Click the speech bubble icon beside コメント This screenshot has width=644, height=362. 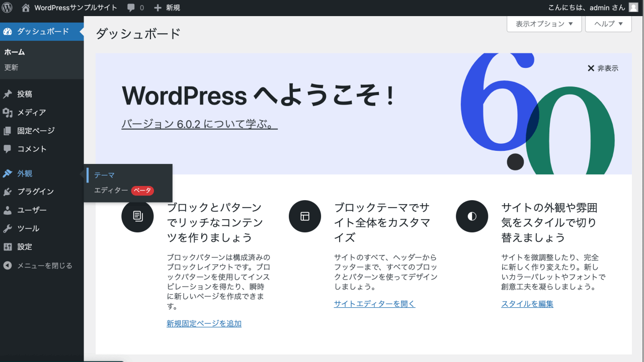8,149
